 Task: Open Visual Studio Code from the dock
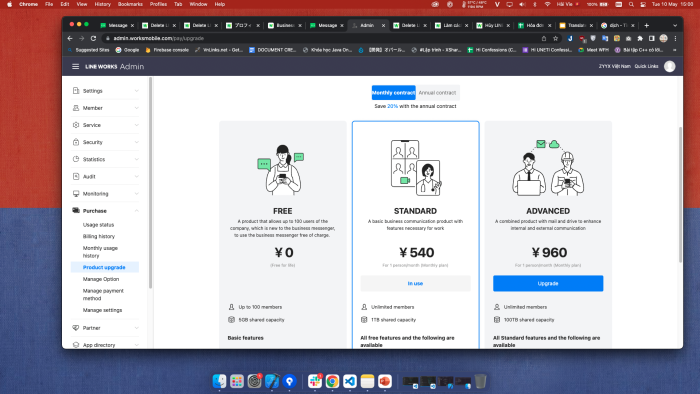tap(350, 381)
